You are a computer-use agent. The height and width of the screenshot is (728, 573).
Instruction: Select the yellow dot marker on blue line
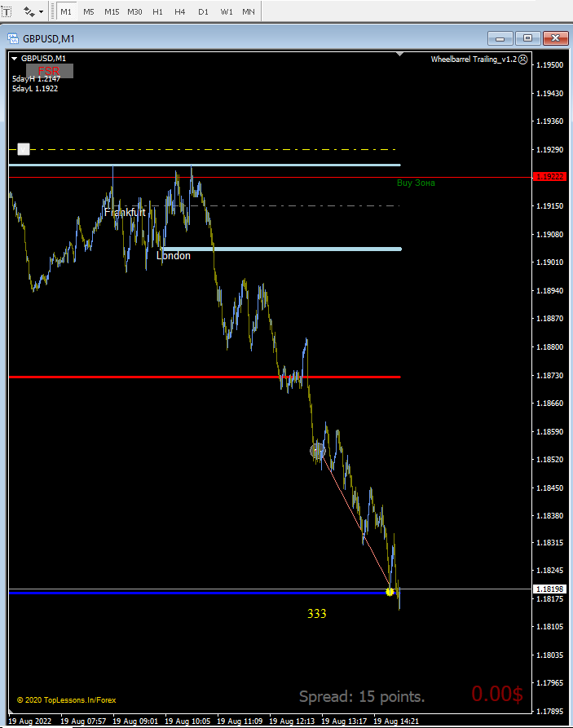click(x=390, y=592)
